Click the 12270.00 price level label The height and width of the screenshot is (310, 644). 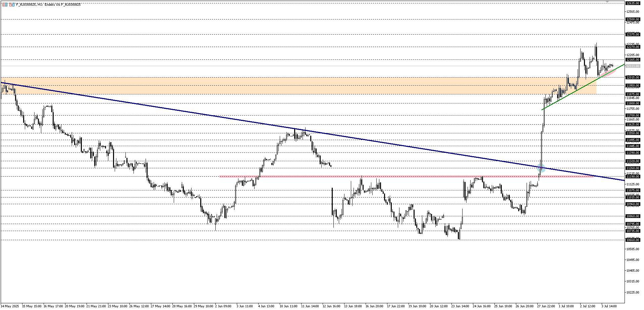tap(633, 47)
